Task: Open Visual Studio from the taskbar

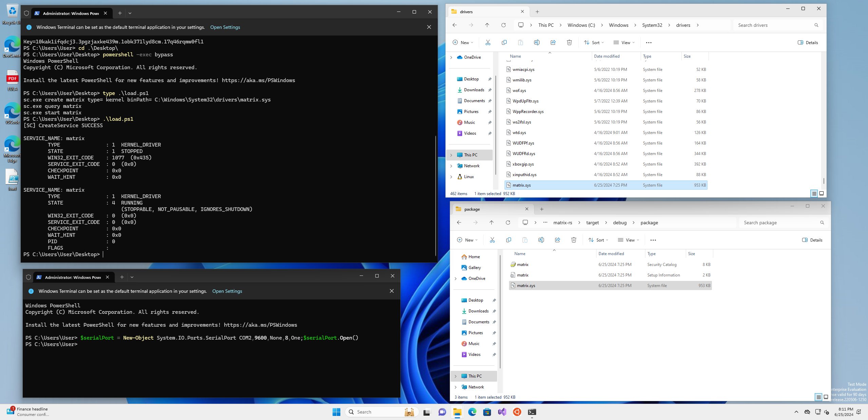Action: click(x=502, y=412)
